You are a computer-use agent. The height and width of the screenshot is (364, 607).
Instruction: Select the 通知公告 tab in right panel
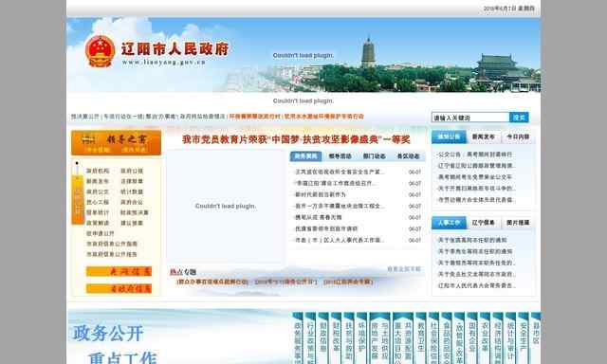pyautogui.click(x=449, y=136)
